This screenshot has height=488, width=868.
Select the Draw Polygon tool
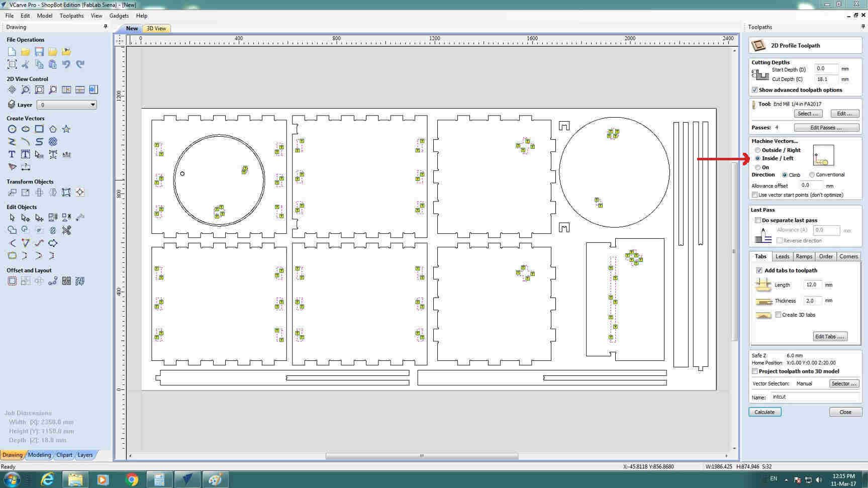coord(53,129)
